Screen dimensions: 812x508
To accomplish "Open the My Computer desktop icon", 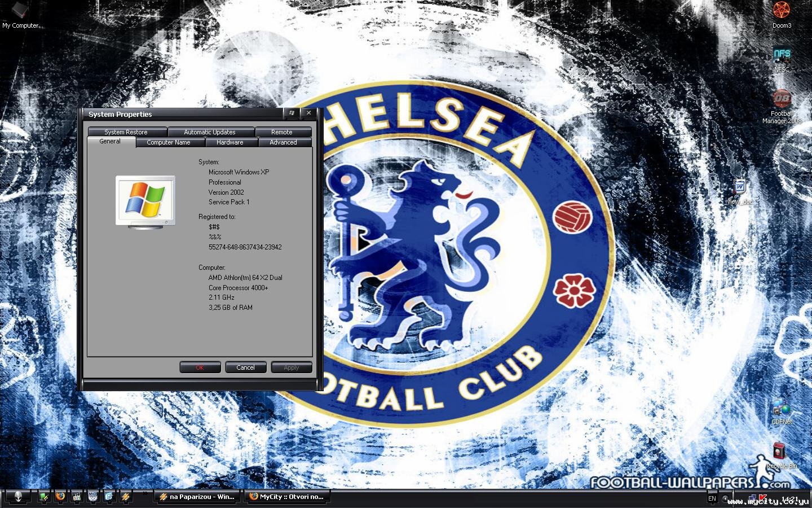I will pyautogui.click(x=20, y=15).
